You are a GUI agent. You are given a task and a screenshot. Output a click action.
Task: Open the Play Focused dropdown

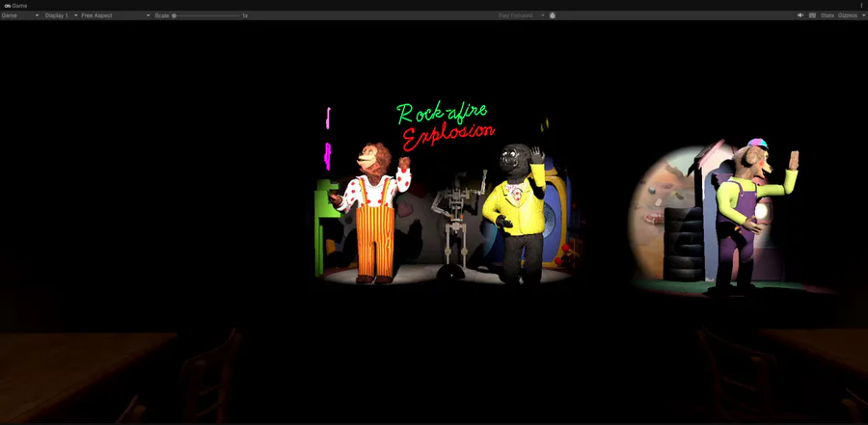point(522,15)
